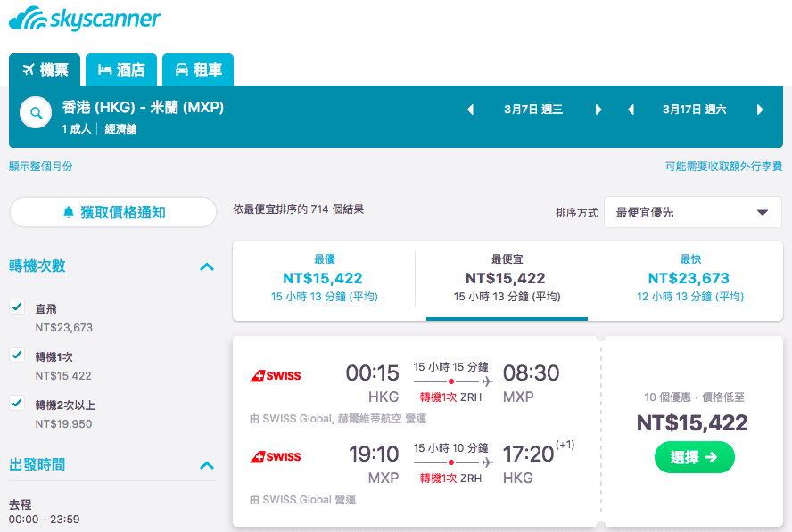Go to previous departure date arrow
Screen dimensions: 792x532
tap(470, 110)
